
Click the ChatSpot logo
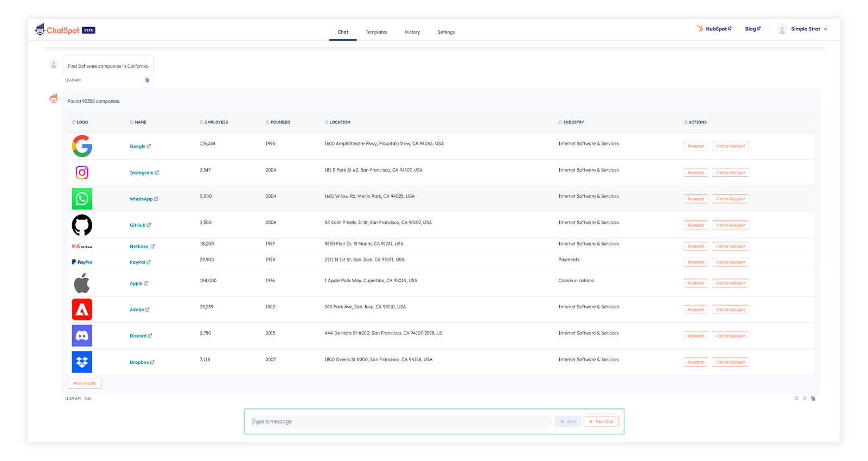point(65,30)
